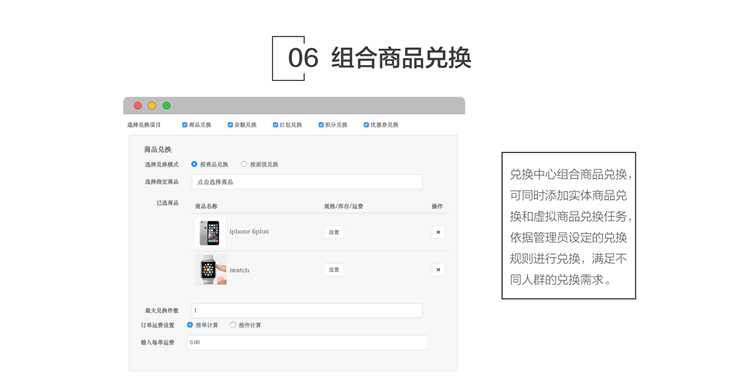Image resolution: width=750 pixels, height=392 pixels.
Task: Choose the 按件计算 shipping radio
Action: (233, 325)
